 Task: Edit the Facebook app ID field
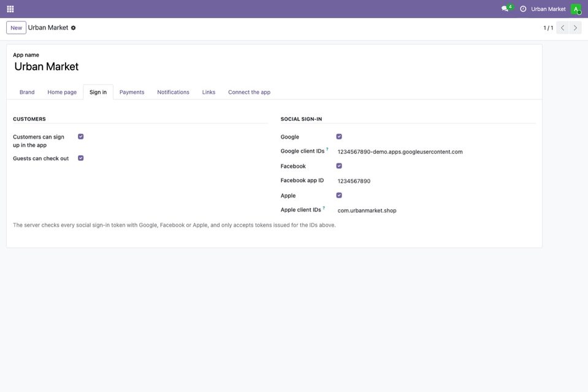436,181
